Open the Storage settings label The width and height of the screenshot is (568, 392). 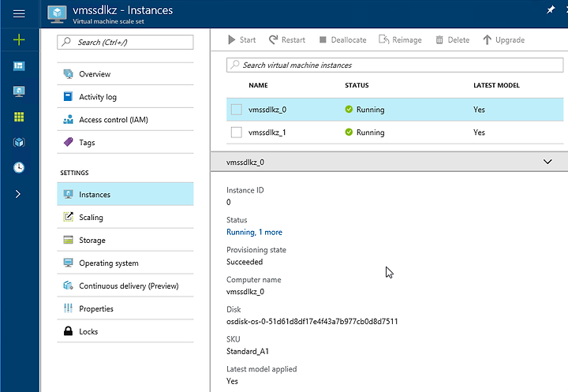click(92, 241)
